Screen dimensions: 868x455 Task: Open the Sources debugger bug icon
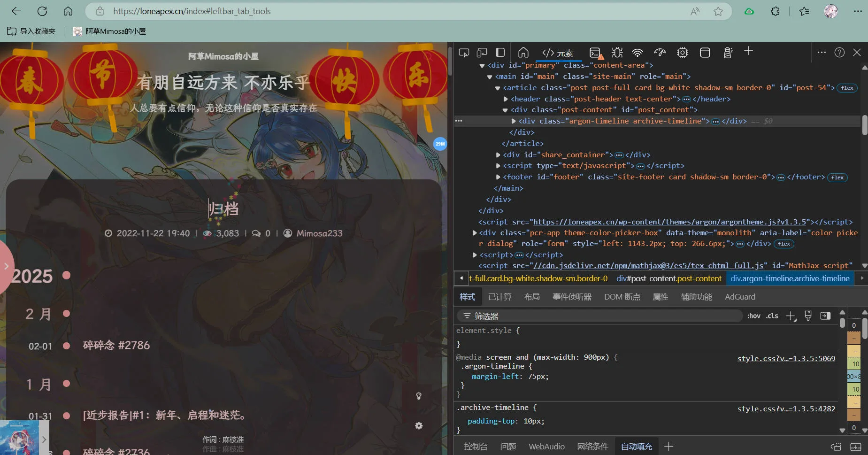coord(617,53)
